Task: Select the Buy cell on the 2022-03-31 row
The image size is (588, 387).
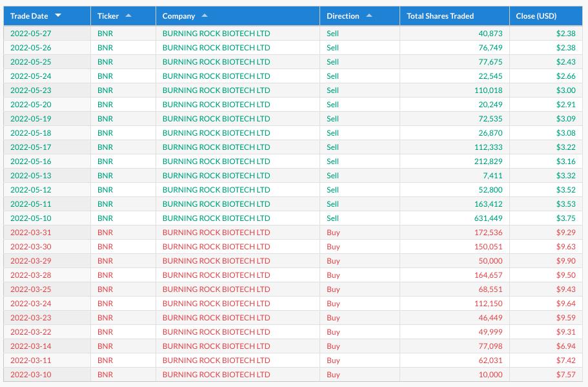Action: 333,233
